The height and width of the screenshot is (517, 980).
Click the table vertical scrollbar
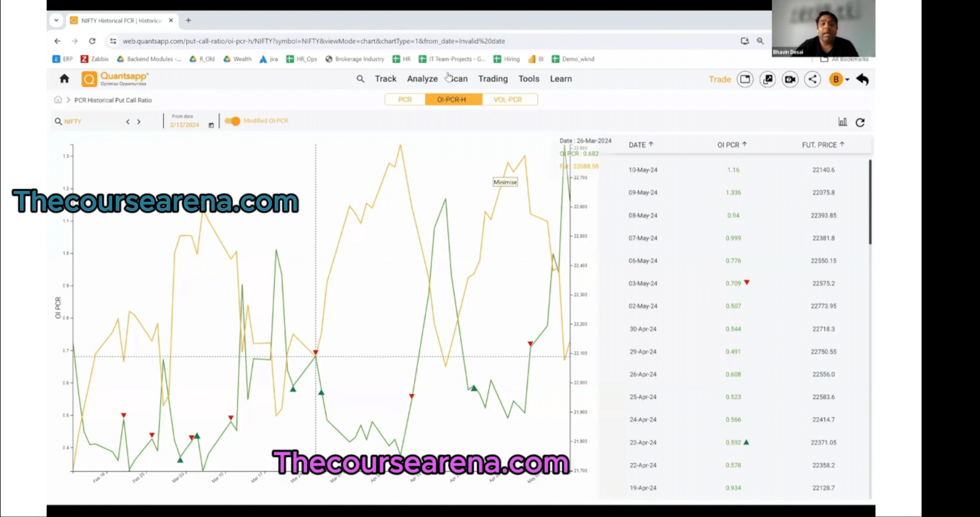click(870, 203)
